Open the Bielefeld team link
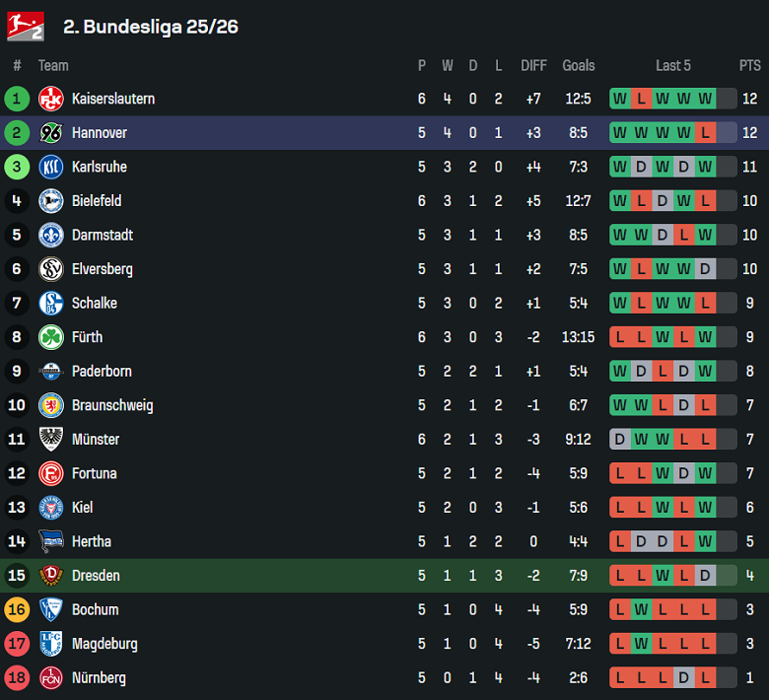 tap(97, 201)
